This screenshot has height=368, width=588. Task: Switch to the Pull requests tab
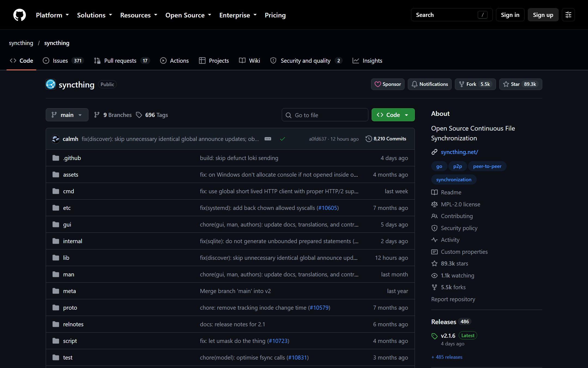click(122, 61)
